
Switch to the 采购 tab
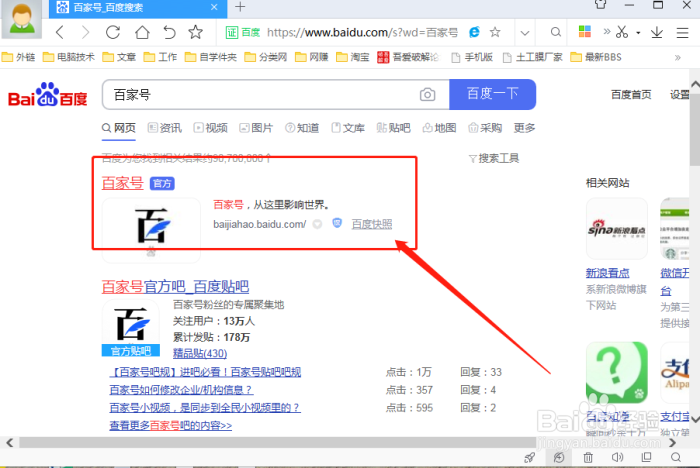(x=485, y=128)
